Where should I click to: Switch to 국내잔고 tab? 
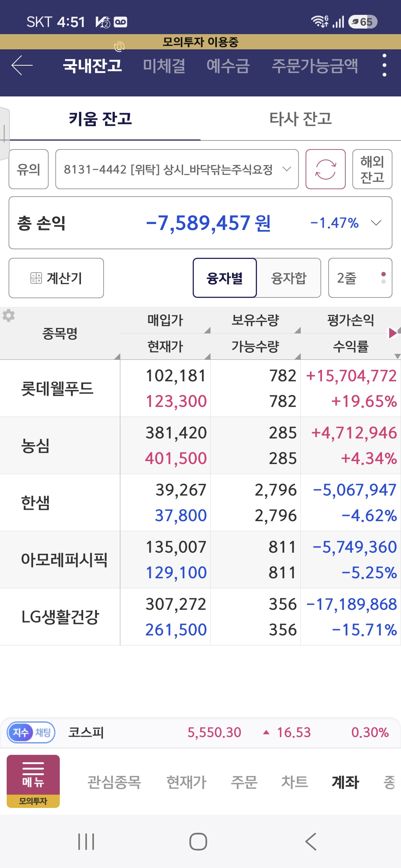click(92, 66)
